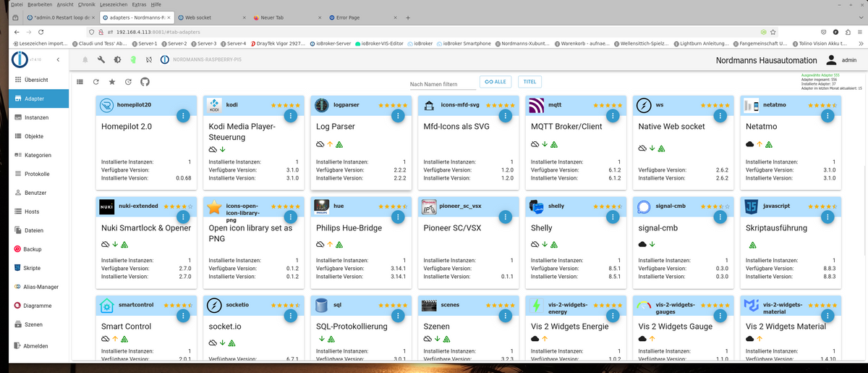Click the signal-cmb adapter logo
The width and height of the screenshot is (868, 373).
click(643, 206)
